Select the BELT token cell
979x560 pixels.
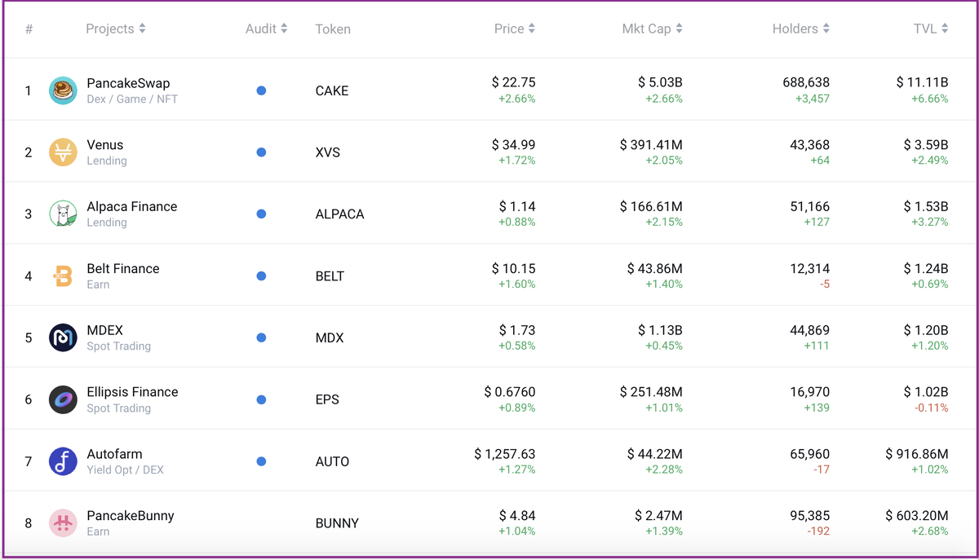point(330,276)
